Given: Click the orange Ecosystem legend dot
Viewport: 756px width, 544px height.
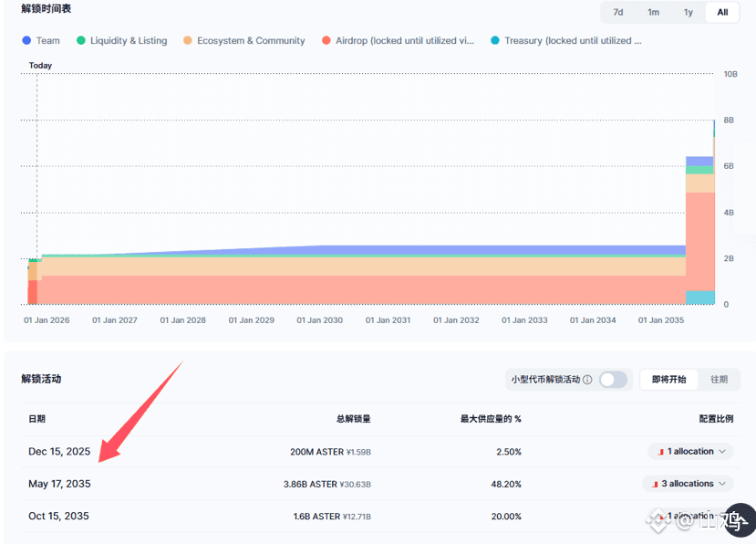Looking at the screenshot, I should coord(188,40).
